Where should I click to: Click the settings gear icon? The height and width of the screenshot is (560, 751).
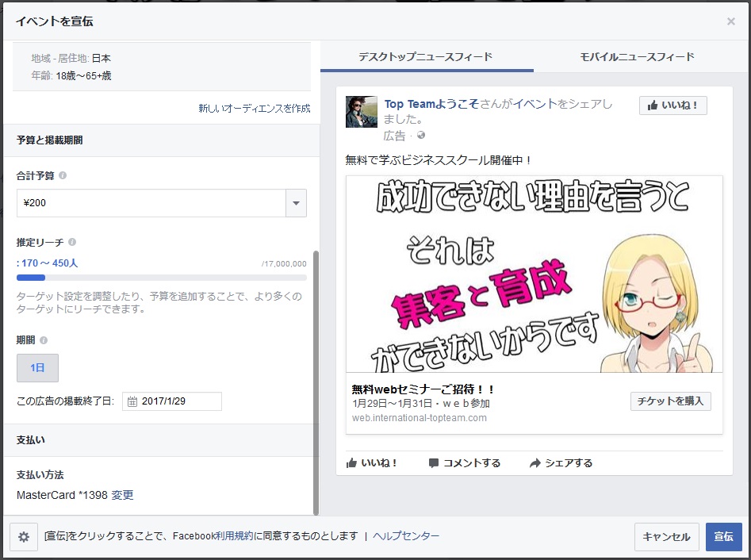click(24, 537)
